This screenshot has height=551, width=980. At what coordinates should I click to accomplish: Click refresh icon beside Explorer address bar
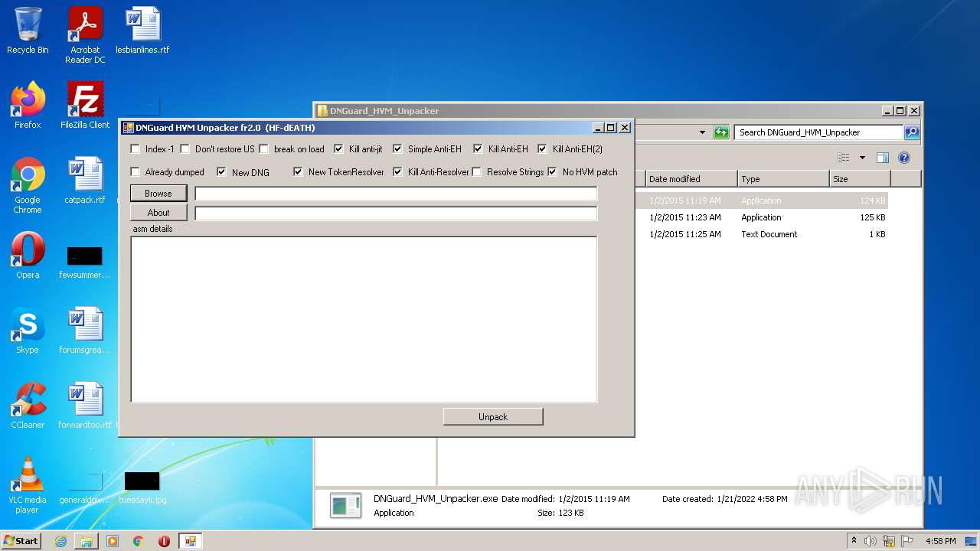(x=720, y=132)
